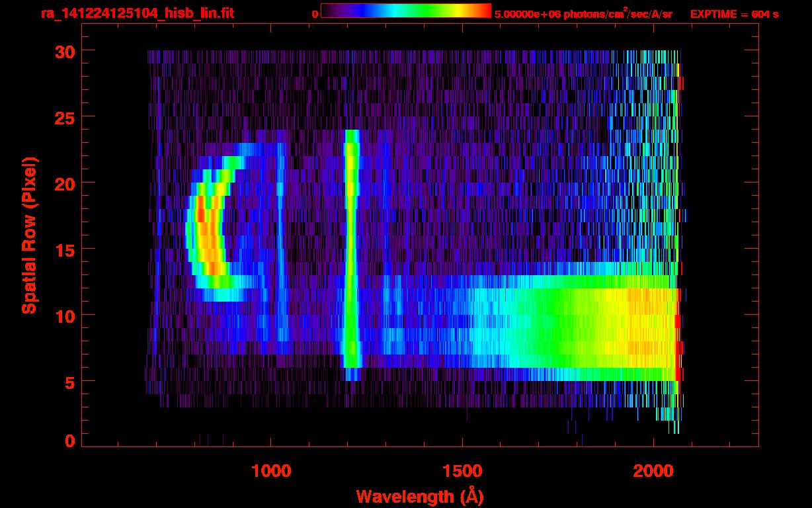Click the 5.00000e+06 photons/cm²/sec/A/sr label

pos(583,14)
